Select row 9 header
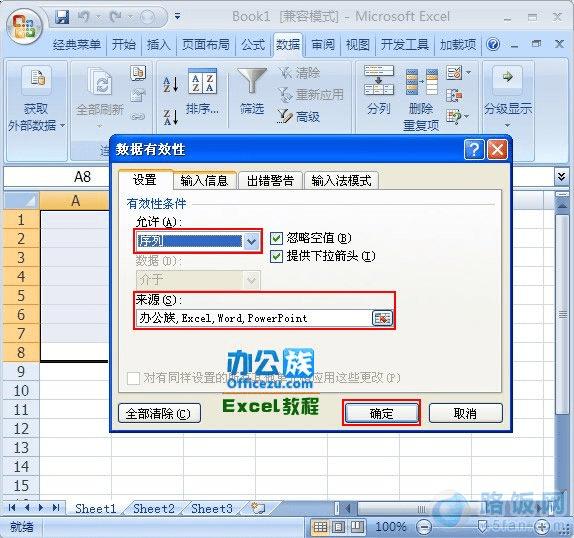The image size is (574, 538). pyautogui.click(x=21, y=371)
